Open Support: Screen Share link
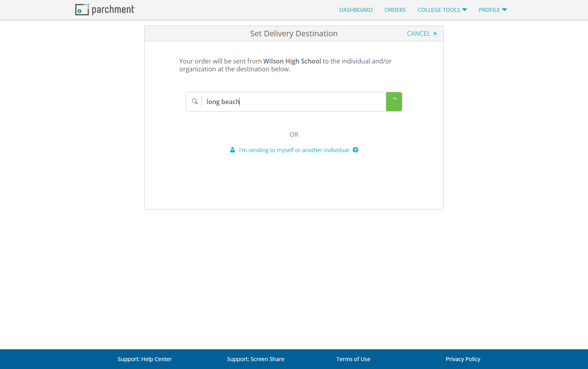The image size is (588, 369). click(256, 359)
